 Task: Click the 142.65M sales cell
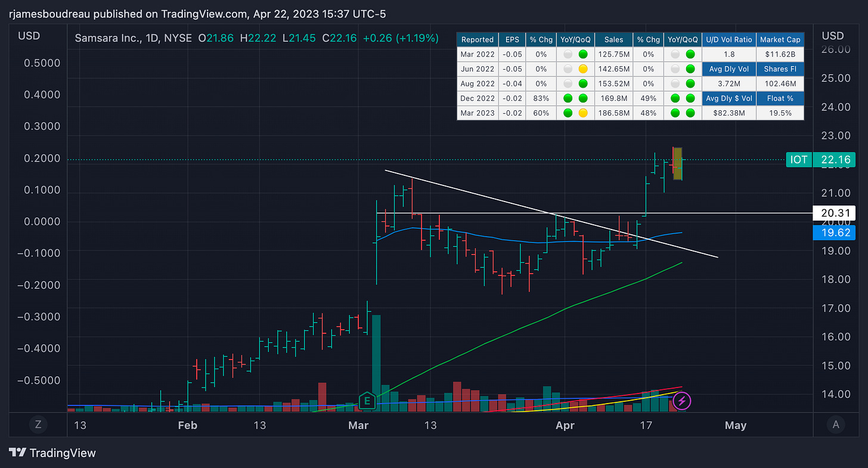coord(613,69)
